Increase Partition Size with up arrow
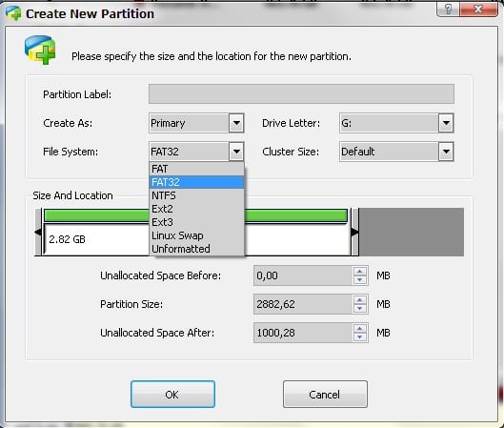504x428 pixels. (360, 300)
